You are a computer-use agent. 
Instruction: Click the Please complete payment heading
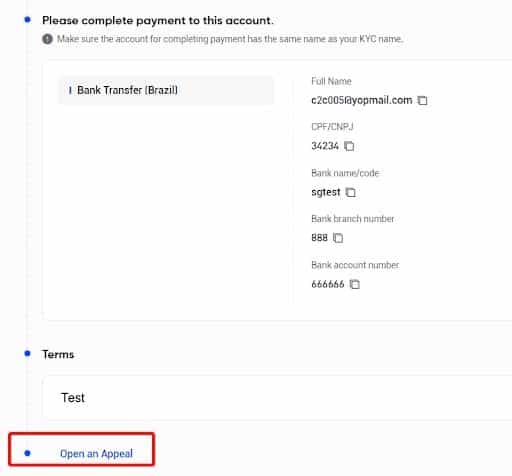click(x=158, y=21)
